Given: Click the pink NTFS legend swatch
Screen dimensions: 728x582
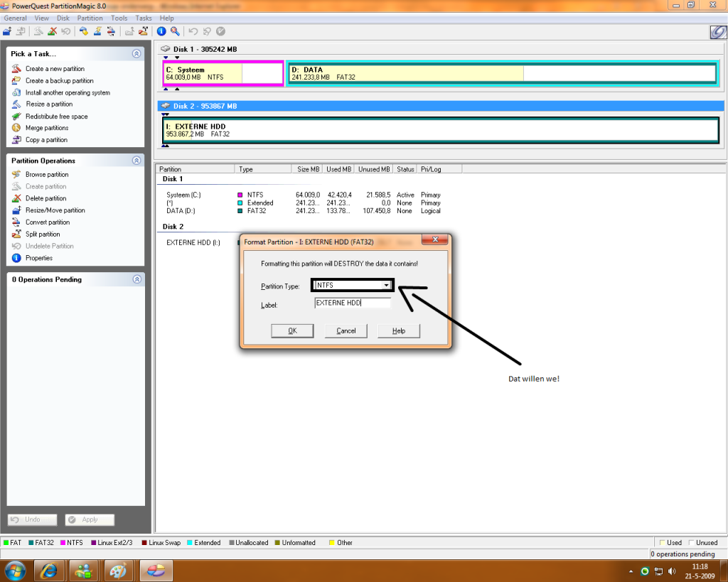Looking at the screenshot, I should pos(63,542).
